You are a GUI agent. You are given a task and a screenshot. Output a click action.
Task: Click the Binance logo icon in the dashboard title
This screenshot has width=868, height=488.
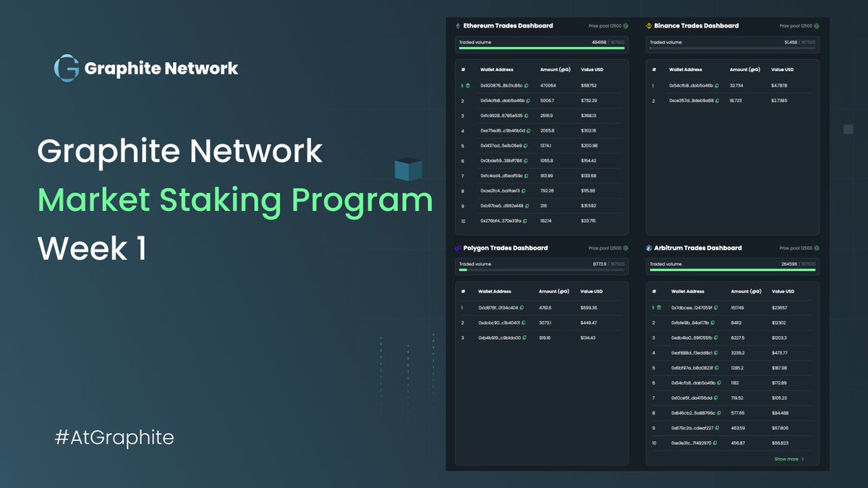[x=650, y=26]
